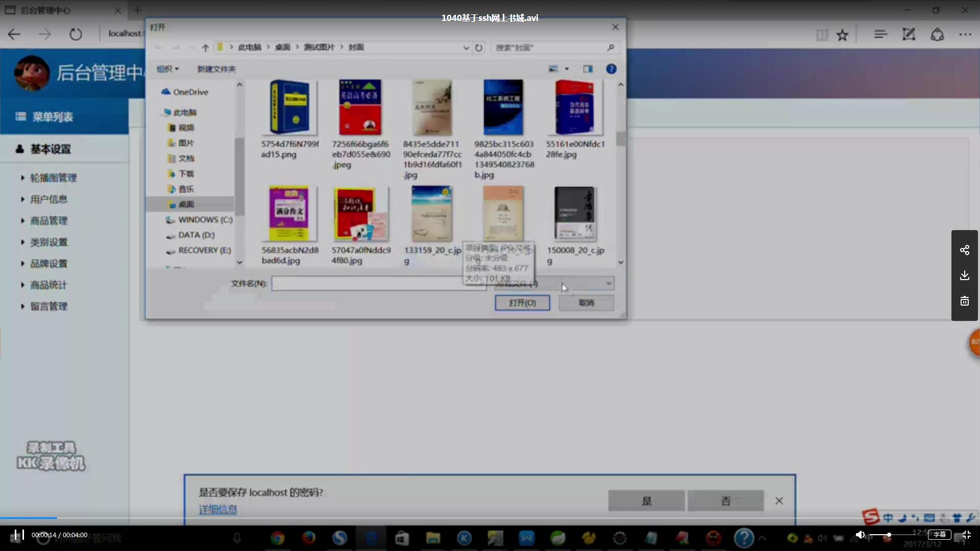Viewport: 980px width, 551px height.
Task: Expand 留言管理 menu item
Action: (48, 306)
